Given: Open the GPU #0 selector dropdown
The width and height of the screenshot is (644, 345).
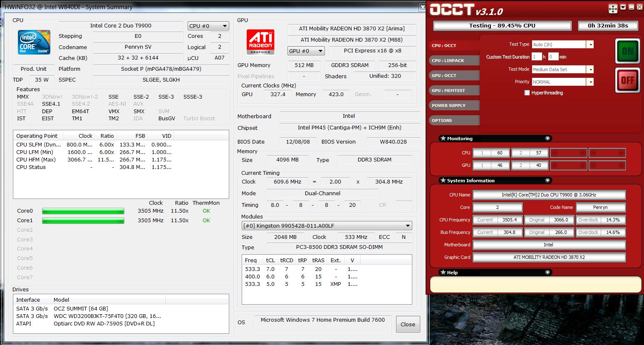Looking at the screenshot, I should point(306,51).
